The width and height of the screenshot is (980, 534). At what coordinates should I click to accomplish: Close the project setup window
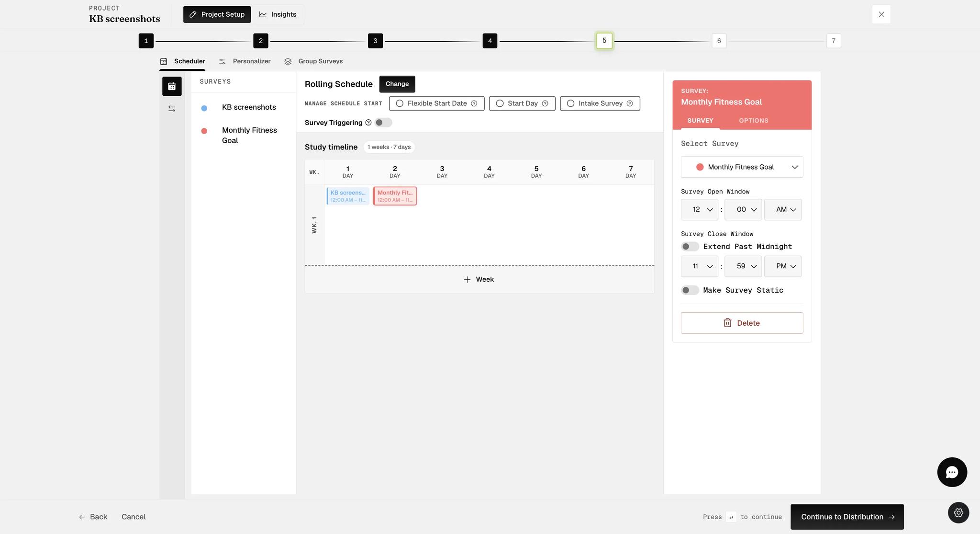[881, 14]
